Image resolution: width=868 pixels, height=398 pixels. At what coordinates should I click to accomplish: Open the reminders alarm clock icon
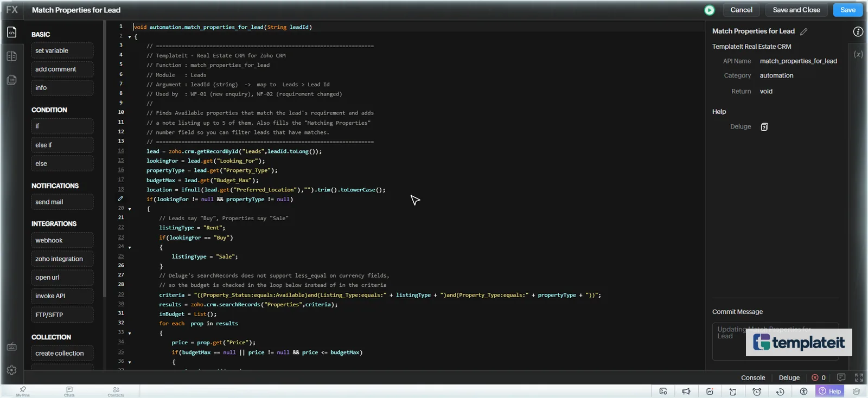757,391
